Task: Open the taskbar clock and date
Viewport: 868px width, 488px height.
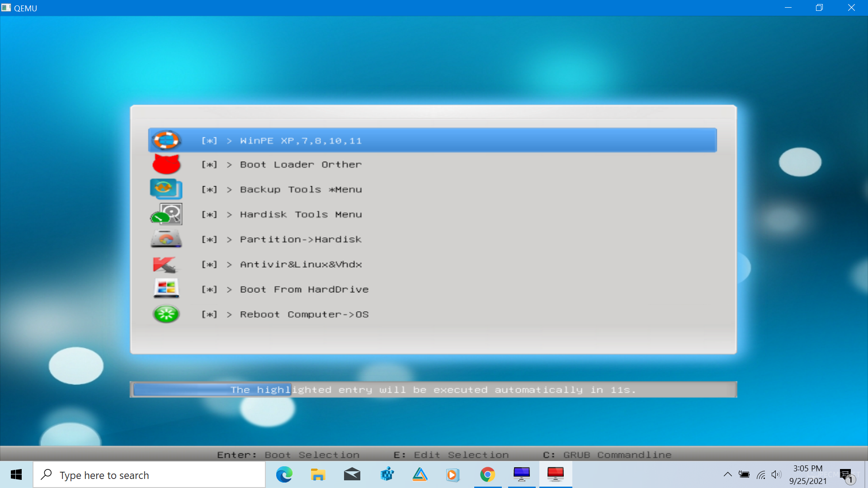Action: [x=808, y=474]
